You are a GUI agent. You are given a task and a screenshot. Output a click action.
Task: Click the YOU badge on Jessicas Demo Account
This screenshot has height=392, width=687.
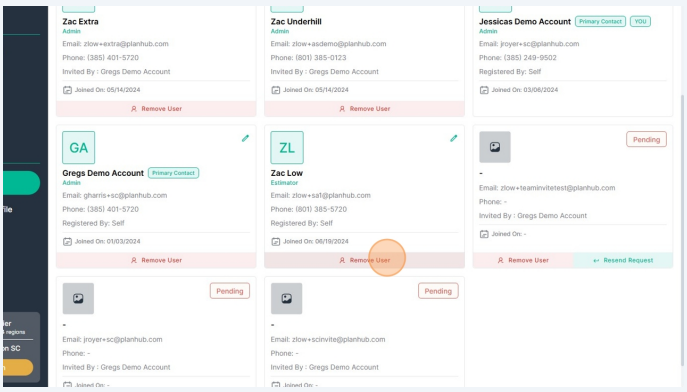(x=640, y=21)
